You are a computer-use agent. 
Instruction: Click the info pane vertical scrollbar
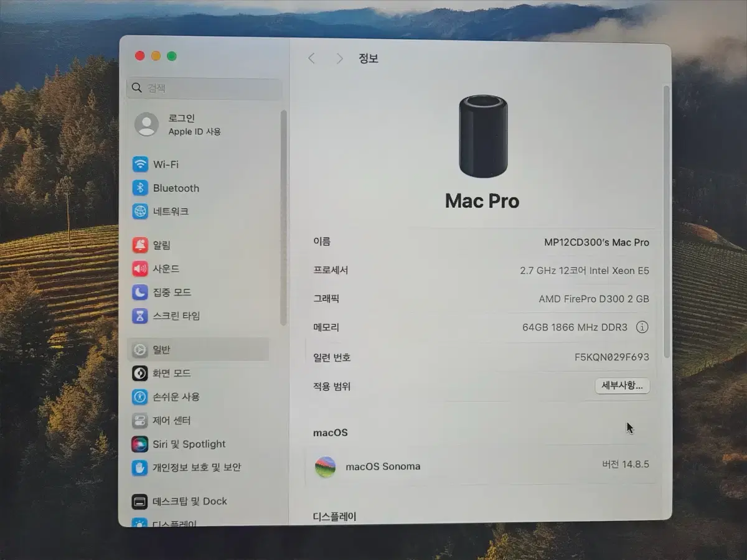click(667, 222)
